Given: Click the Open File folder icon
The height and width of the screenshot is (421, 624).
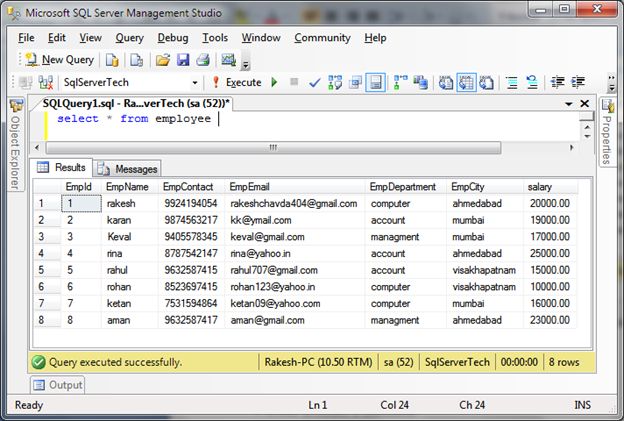Looking at the screenshot, I should (x=162, y=60).
